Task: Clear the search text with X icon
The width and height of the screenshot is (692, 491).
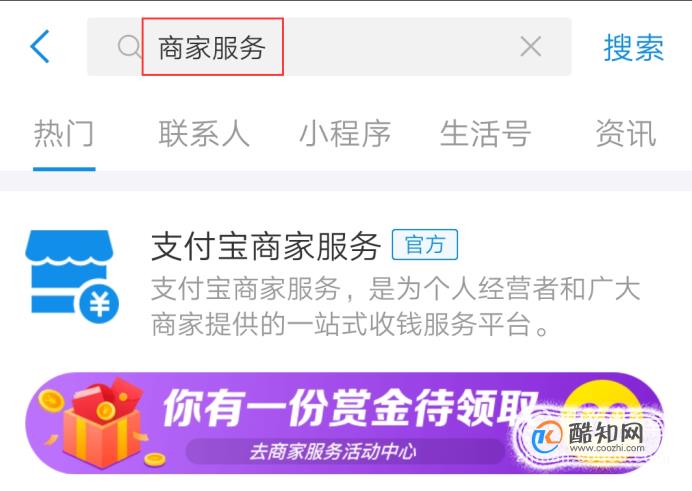Action: point(530,46)
